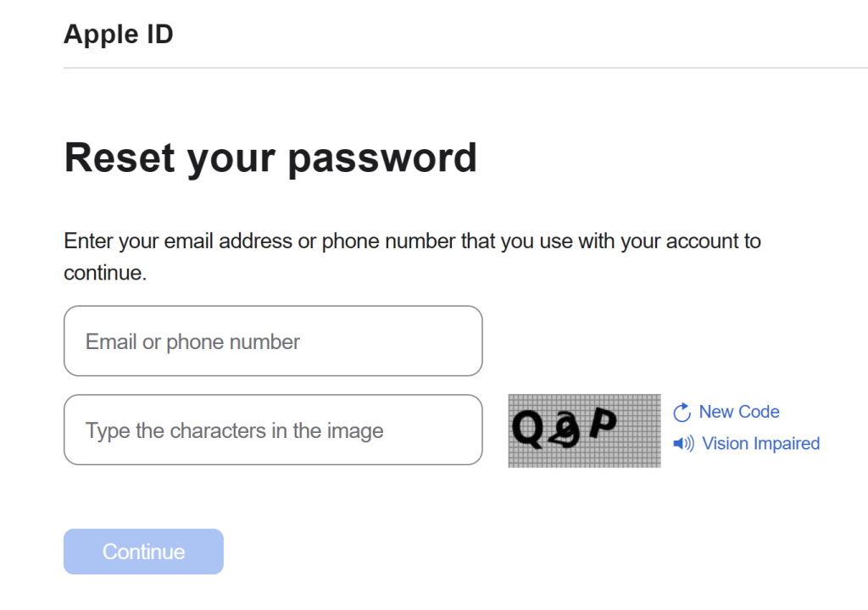Click the refresh arrow to regenerate the captcha
The height and width of the screenshot is (610, 868).
(x=682, y=412)
